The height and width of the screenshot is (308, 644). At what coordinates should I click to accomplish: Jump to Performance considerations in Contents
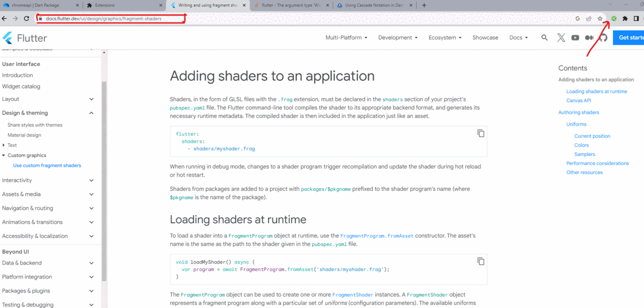597,163
